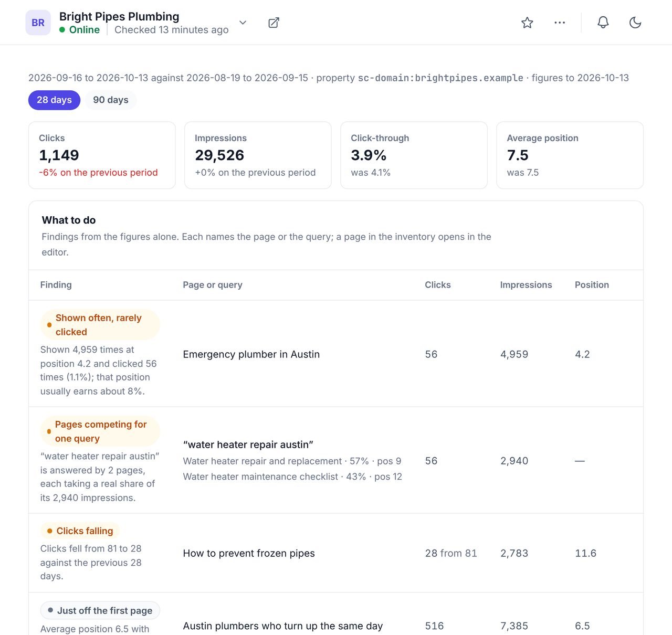Click the 'Pages competing for one query' badge

click(x=100, y=431)
